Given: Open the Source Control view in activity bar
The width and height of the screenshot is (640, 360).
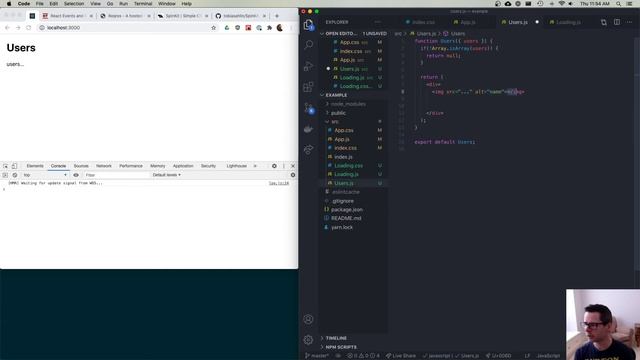Looking at the screenshot, I should 309,108.
